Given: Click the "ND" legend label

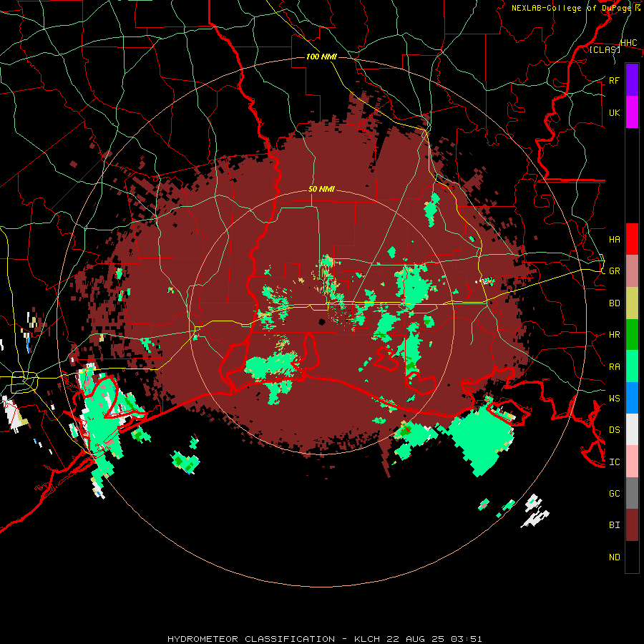Looking at the screenshot, I should click(x=614, y=557).
